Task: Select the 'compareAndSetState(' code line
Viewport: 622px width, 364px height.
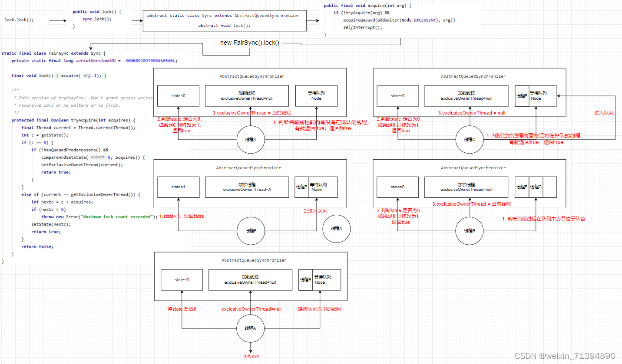Action: pos(93,157)
